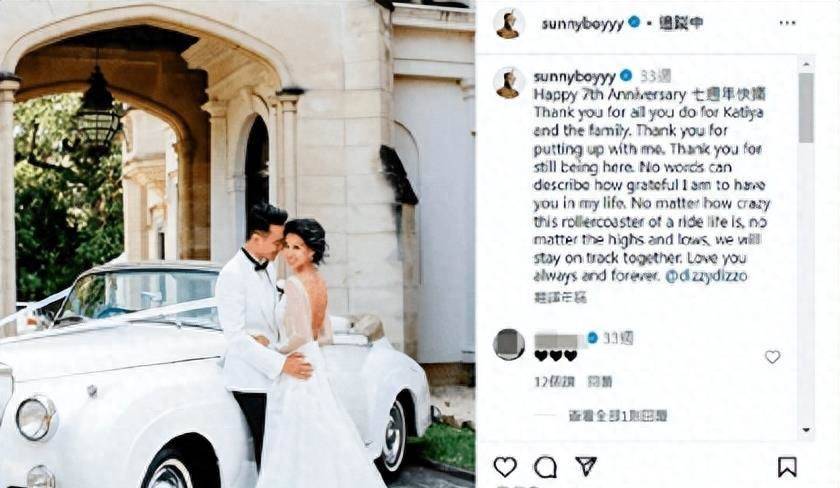Open sunnyboyyy username link in header
The width and height of the screenshot is (840, 488).
click(582, 24)
